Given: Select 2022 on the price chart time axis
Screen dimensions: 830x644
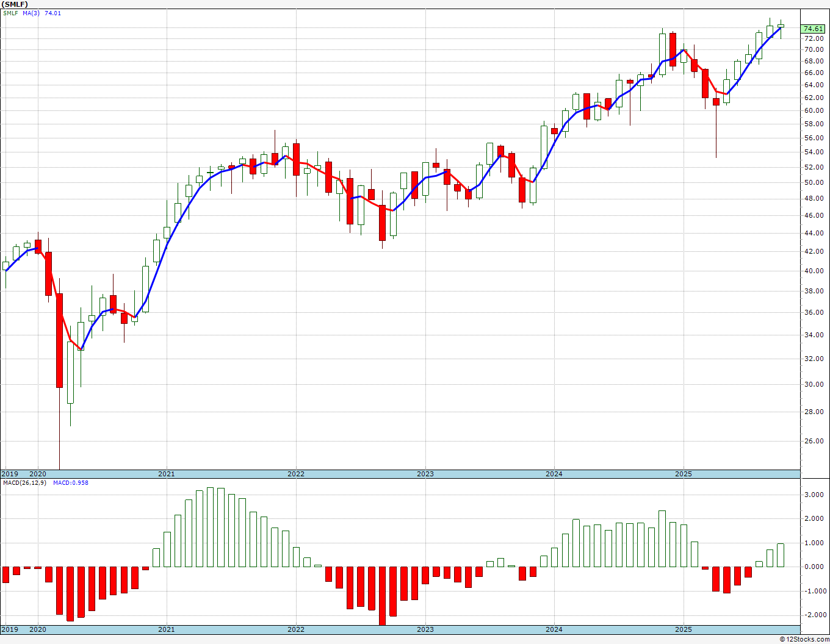Looking at the screenshot, I should 296,474.
